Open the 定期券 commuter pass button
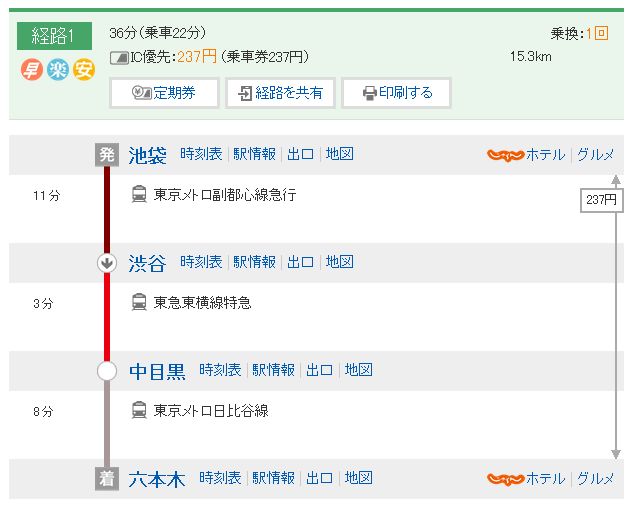This screenshot has width=632, height=509. pos(164,93)
